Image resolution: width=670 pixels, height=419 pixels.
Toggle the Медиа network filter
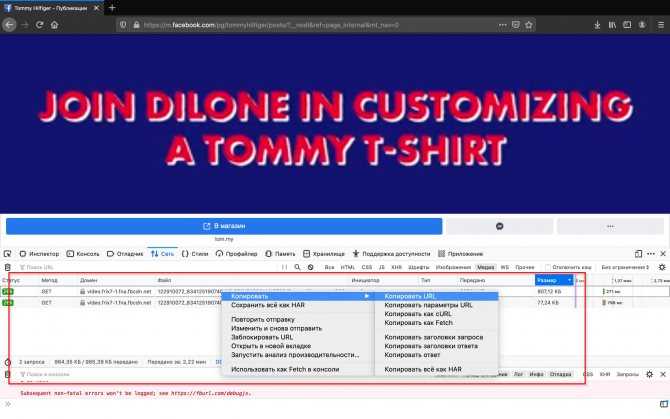[x=485, y=267]
